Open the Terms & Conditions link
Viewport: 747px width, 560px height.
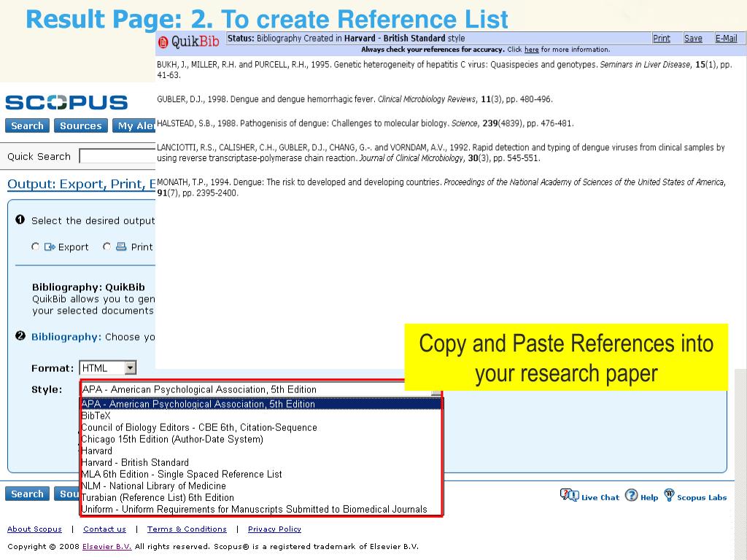click(187, 529)
